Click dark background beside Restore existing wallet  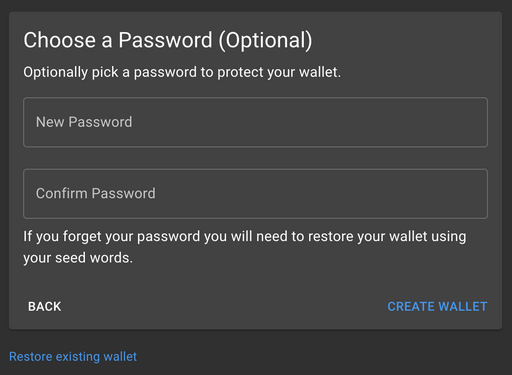(317, 357)
